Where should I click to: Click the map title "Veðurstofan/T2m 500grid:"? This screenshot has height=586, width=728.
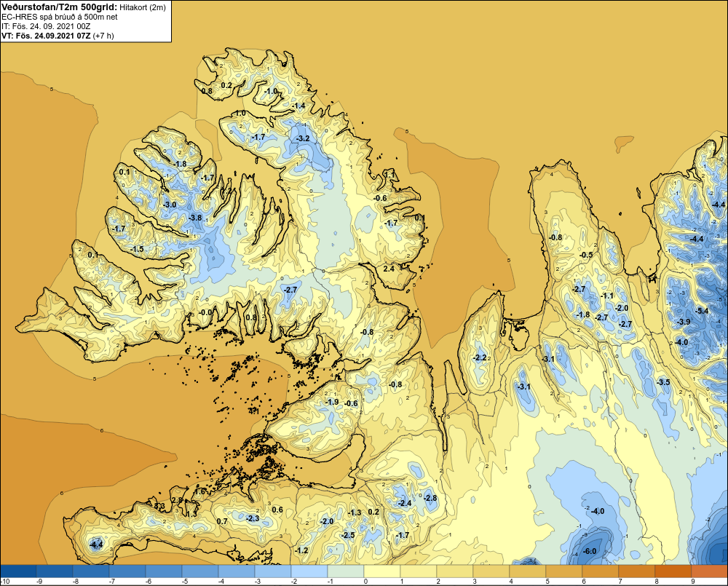[x=58, y=7]
